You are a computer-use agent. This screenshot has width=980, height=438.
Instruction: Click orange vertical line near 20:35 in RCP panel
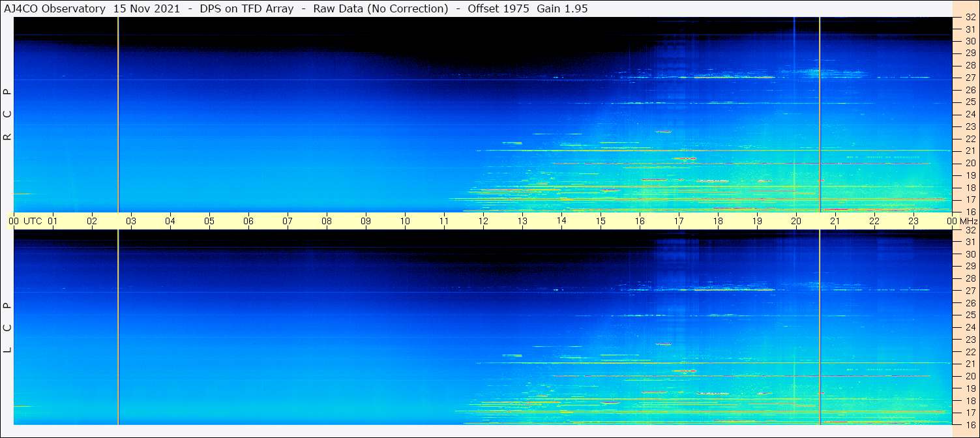(x=820, y=114)
